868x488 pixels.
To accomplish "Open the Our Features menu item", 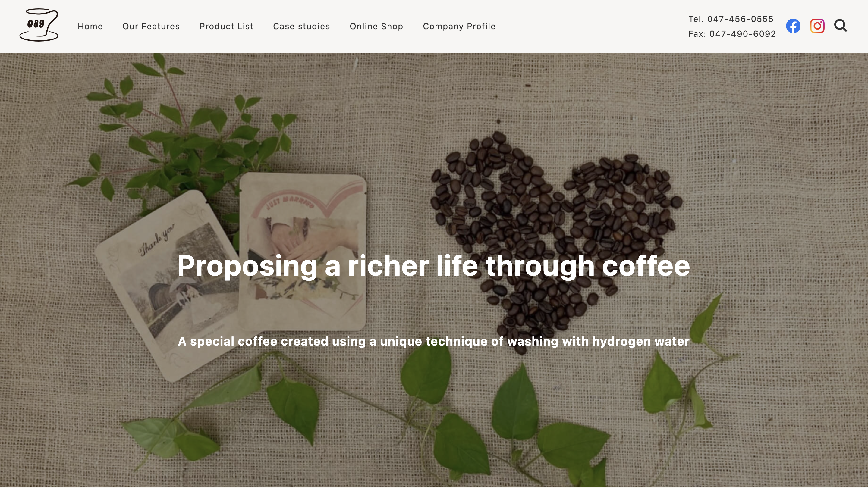I will click(151, 26).
